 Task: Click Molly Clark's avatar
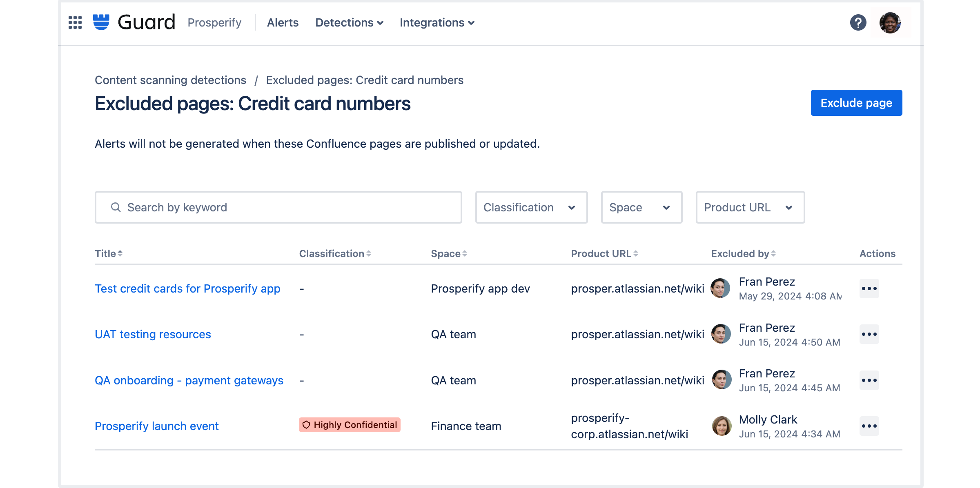click(x=722, y=426)
